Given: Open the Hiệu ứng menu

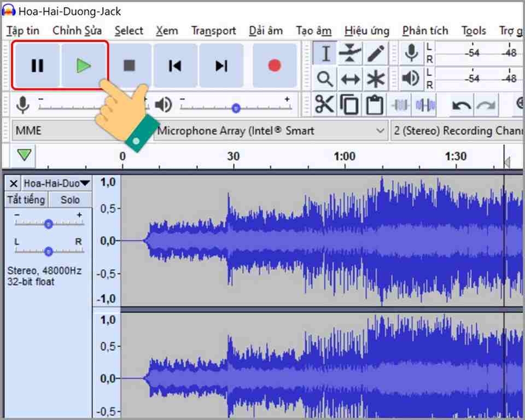Looking at the screenshot, I should tap(367, 31).
